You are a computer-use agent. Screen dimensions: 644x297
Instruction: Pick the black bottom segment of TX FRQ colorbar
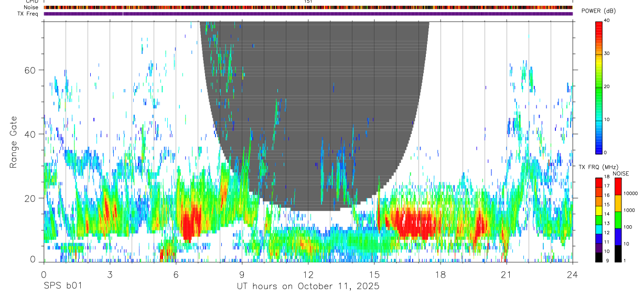[x=599, y=257]
